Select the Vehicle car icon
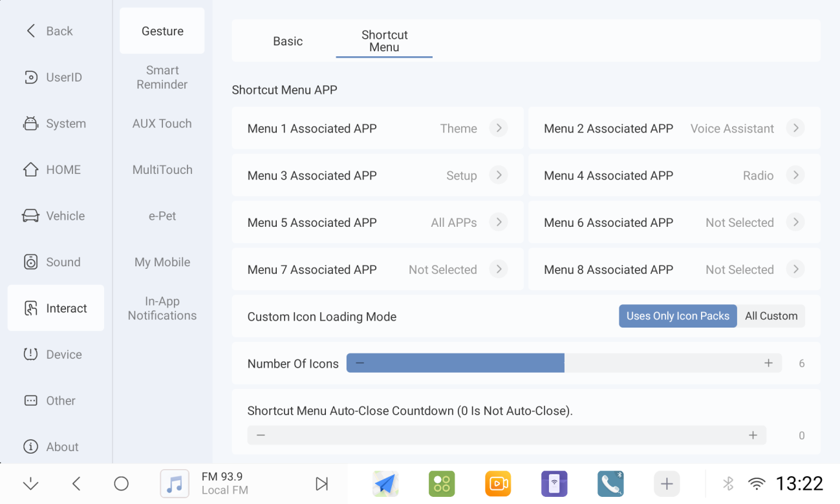This screenshot has height=504, width=840. [x=30, y=216]
